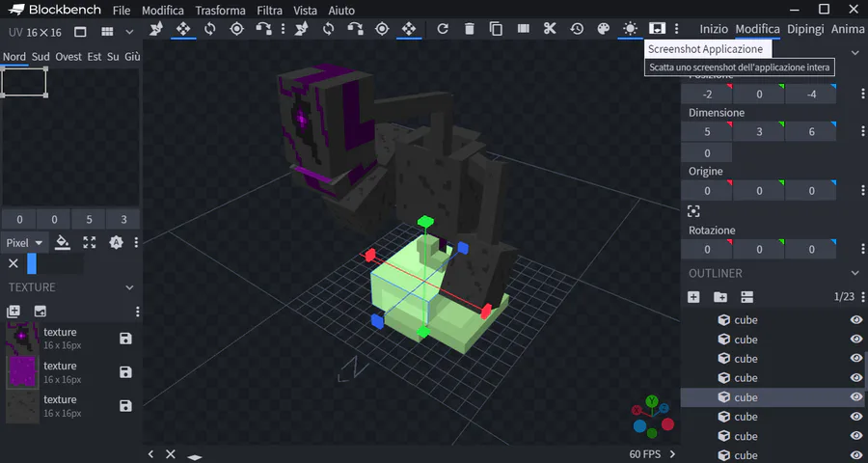The width and height of the screenshot is (868, 463).
Task: Click the Dimensione field showing 6
Action: pyautogui.click(x=811, y=132)
